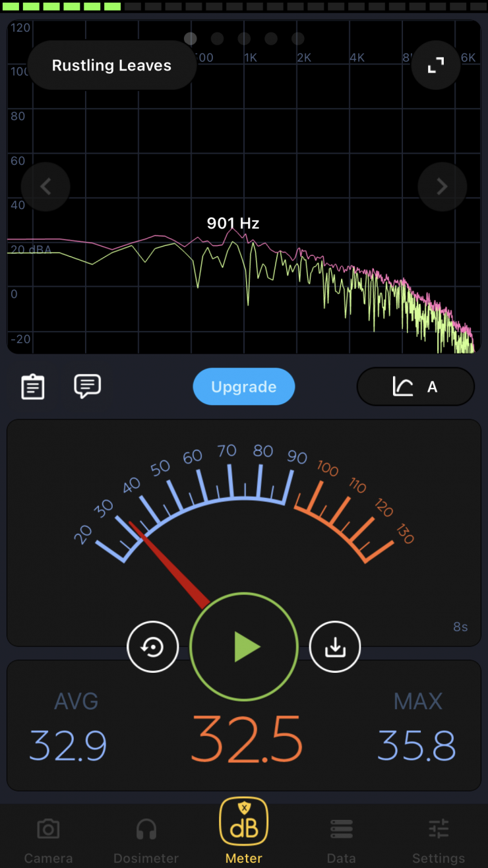The width and height of the screenshot is (488, 868).
Task: Tap the comment speech bubble icon
Action: 87,386
